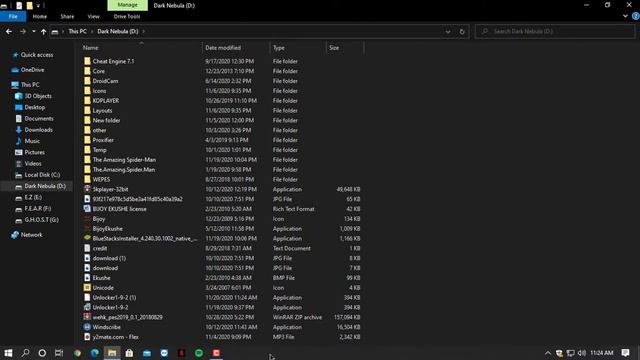
Task: Select download (1) JPG file name
Action: [x=109, y=258]
